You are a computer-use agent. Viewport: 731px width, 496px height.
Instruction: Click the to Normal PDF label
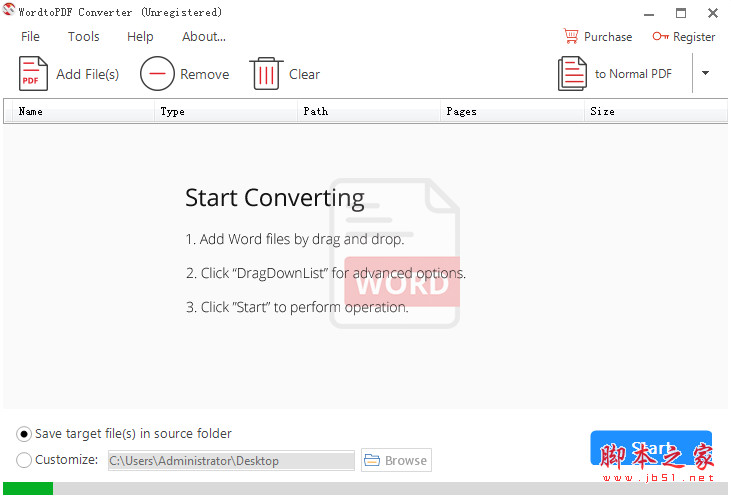coord(633,74)
